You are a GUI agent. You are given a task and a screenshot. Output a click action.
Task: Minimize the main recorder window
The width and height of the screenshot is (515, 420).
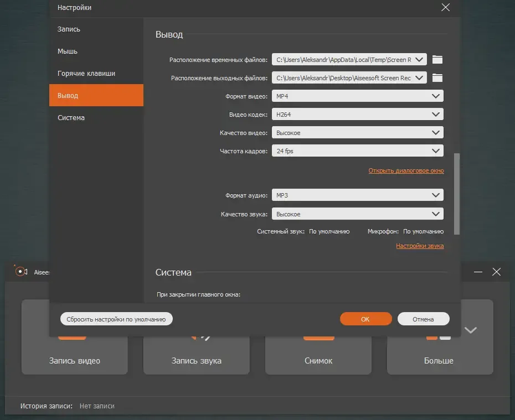click(x=478, y=272)
